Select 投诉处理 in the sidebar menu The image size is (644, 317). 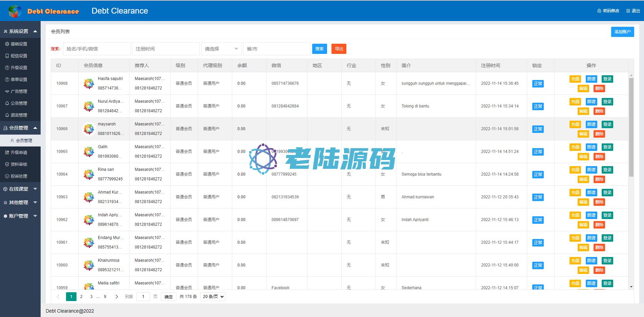tap(19, 176)
